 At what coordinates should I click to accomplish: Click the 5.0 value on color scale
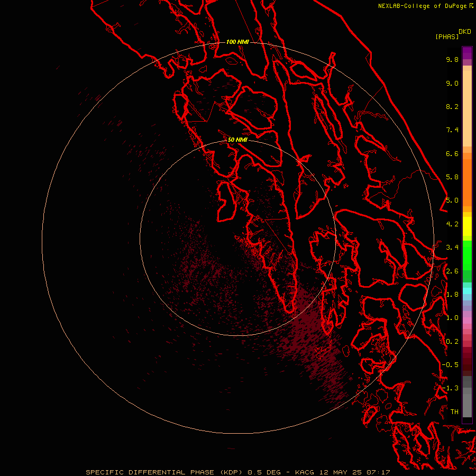point(452,200)
